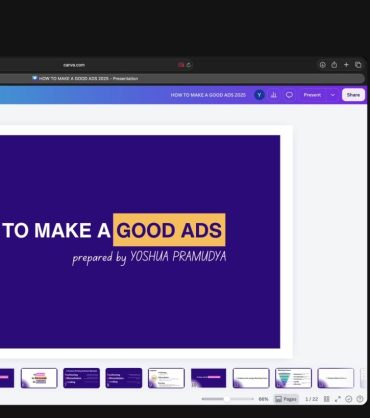Open the analytics bar chart icon
Image resolution: width=370 pixels, height=418 pixels.
pyautogui.click(x=274, y=95)
